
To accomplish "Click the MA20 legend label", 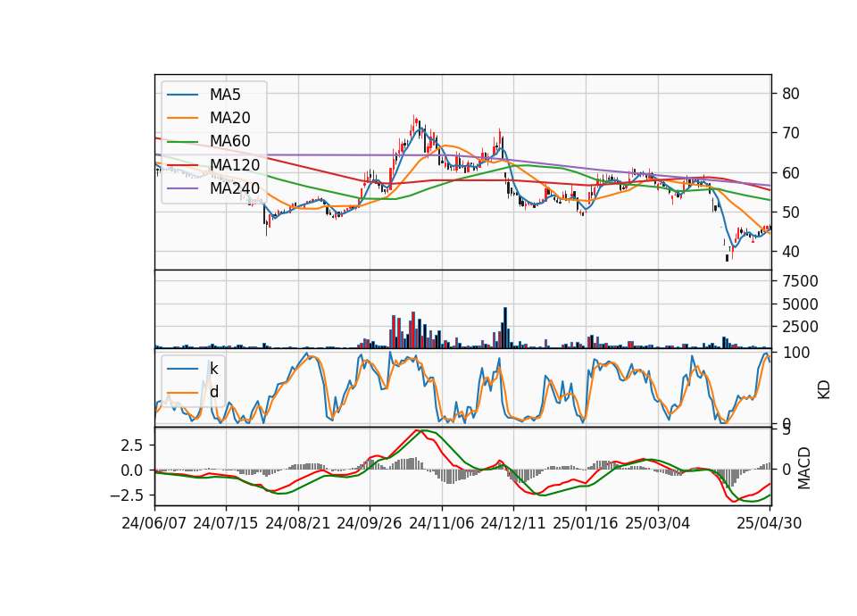I will (x=229, y=118).
